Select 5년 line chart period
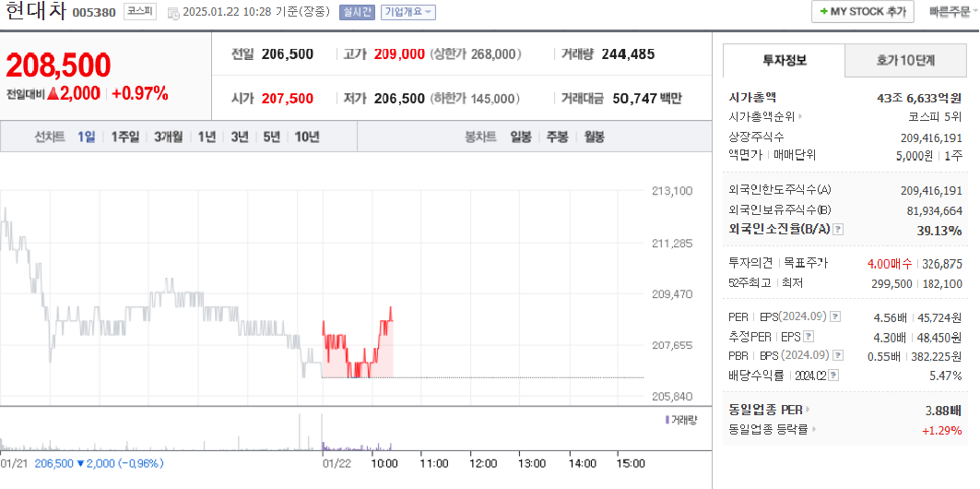The width and height of the screenshot is (980, 489). 272,137
